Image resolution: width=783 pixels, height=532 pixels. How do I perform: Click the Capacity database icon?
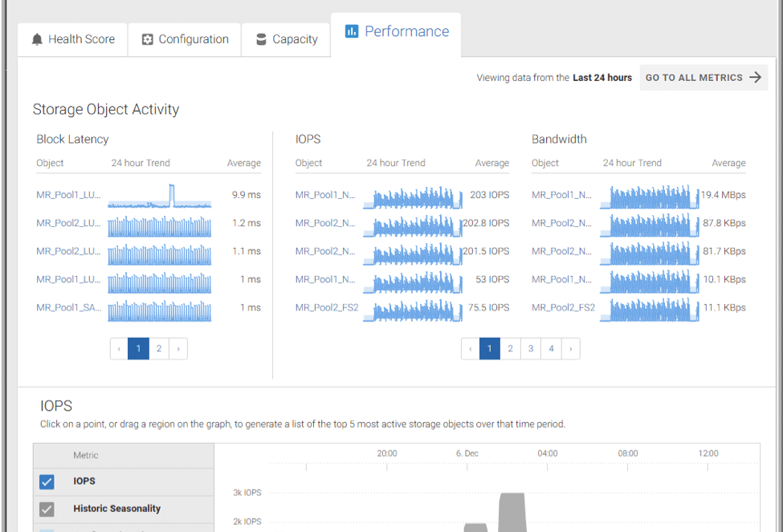[x=261, y=39]
